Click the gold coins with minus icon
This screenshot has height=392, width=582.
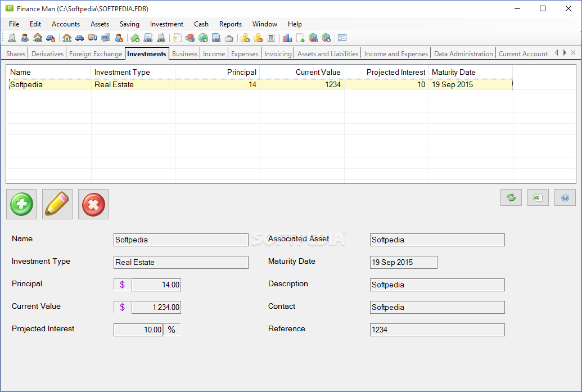point(258,38)
